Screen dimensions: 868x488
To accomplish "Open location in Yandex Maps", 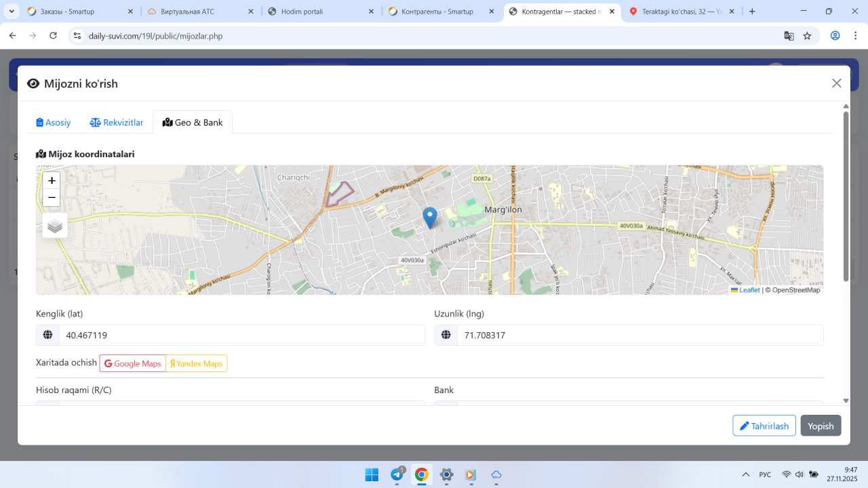I will (x=197, y=363).
